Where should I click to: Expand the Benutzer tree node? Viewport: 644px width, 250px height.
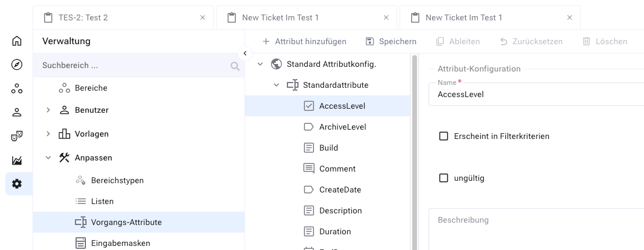click(48, 110)
